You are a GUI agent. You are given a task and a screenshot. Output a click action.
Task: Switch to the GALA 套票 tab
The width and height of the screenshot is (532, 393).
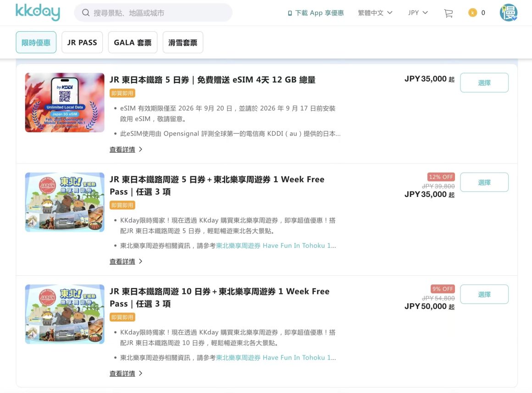[133, 42]
